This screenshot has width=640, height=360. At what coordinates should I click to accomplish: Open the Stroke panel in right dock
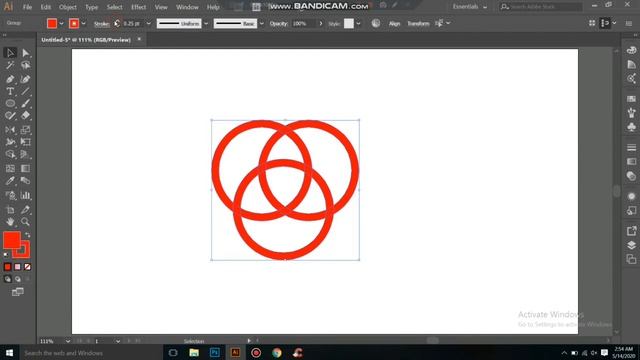click(x=631, y=147)
